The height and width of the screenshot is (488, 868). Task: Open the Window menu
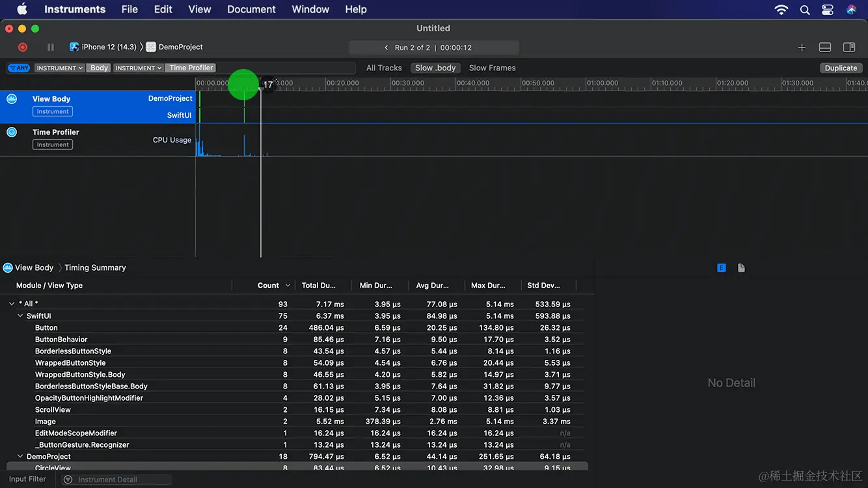pos(310,9)
